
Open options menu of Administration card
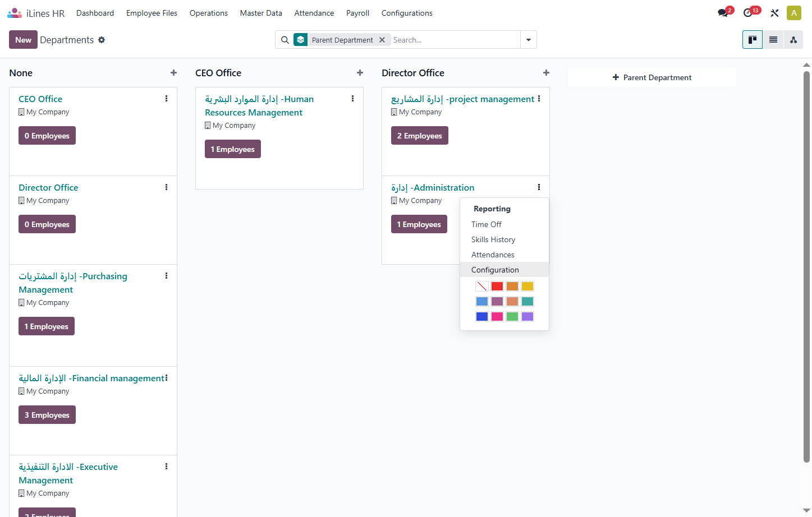(539, 187)
